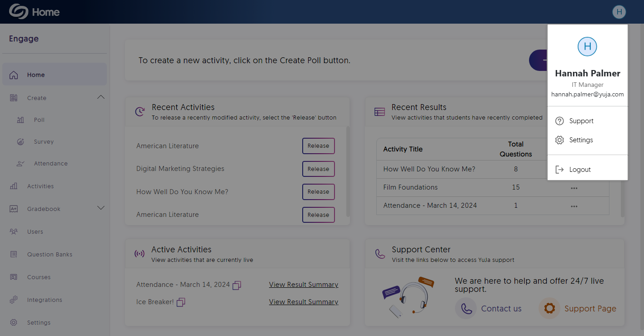The height and width of the screenshot is (336, 644).
Task: Open options menu for Film Foundations row
Action: [x=574, y=188]
